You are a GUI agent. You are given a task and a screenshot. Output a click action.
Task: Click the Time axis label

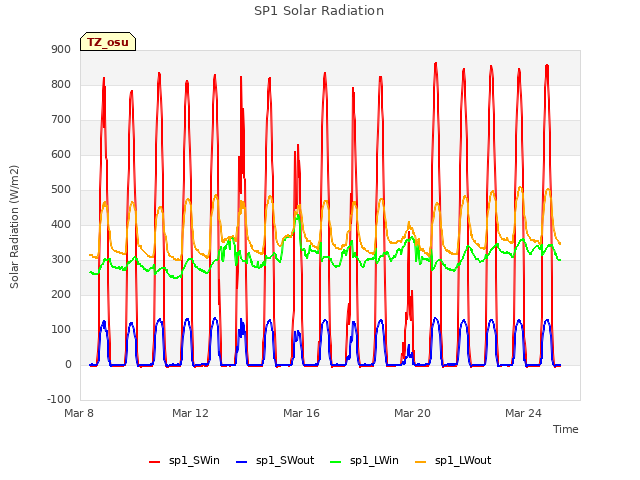point(565,429)
